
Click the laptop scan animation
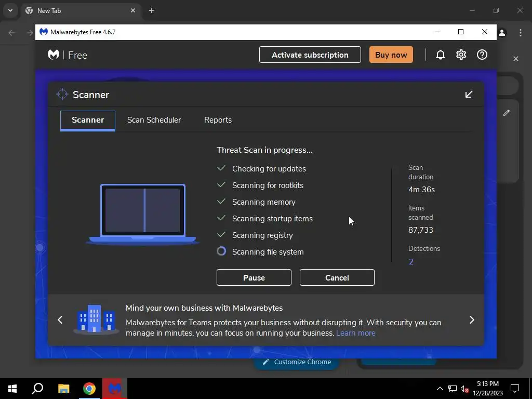point(142,215)
